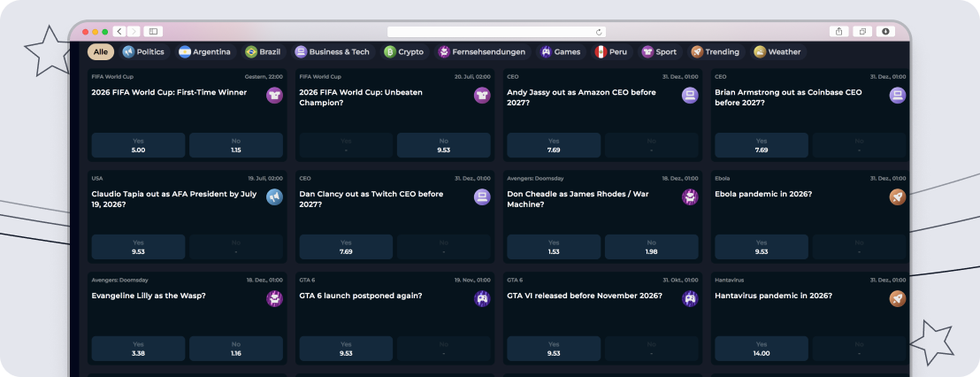980x377 pixels.
Task: Select the Sport category tab
Action: pos(660,52)
